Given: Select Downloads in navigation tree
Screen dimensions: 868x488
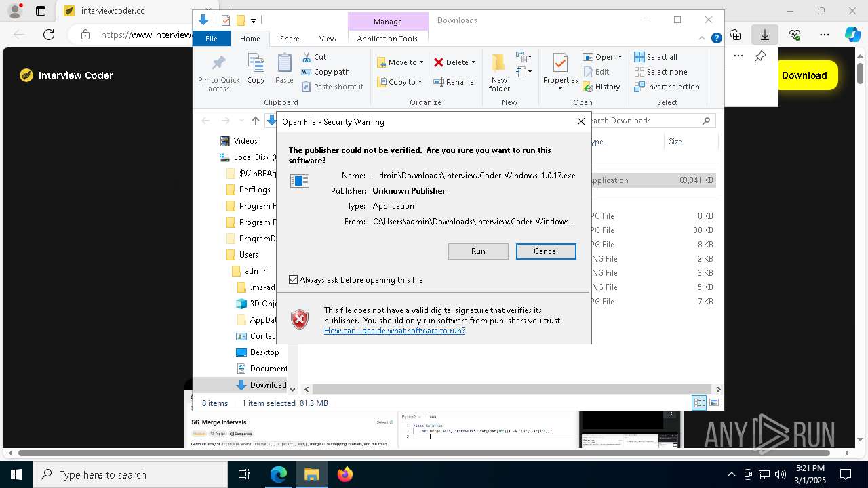Looking at the screenshot, I should [x=261, y=385].
